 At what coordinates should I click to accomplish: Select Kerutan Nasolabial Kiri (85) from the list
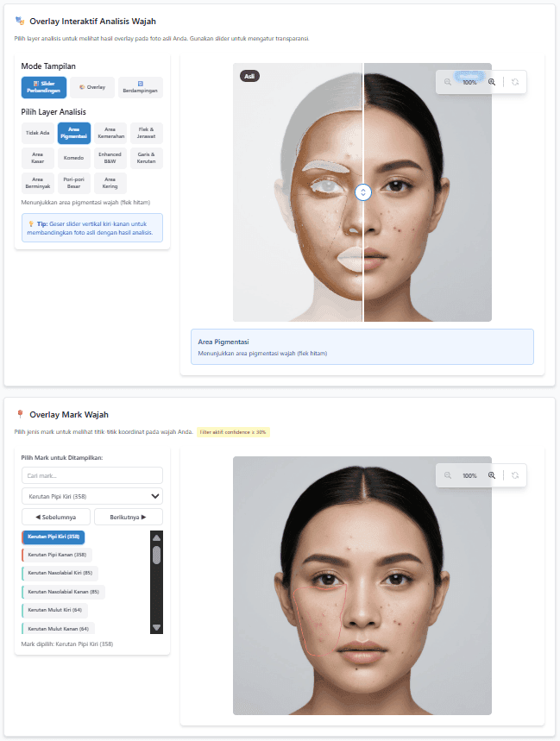pyautogui.click(x=60, y=572)
